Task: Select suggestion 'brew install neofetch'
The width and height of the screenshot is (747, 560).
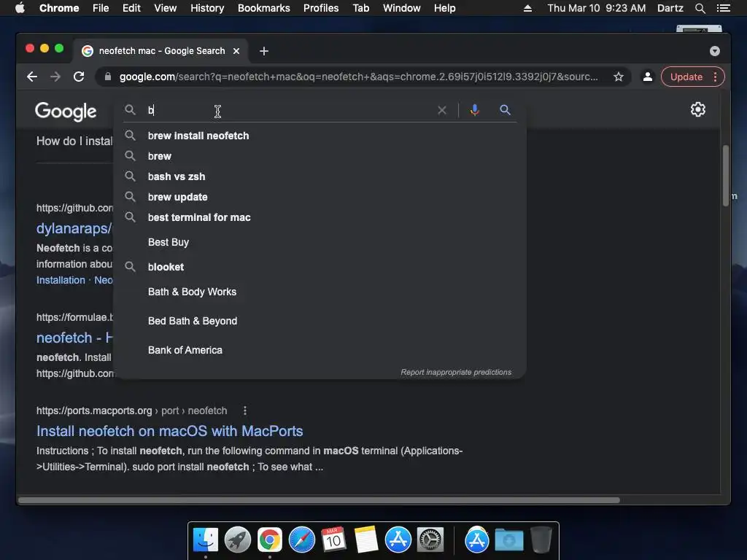Action: (x=320, y=136)
